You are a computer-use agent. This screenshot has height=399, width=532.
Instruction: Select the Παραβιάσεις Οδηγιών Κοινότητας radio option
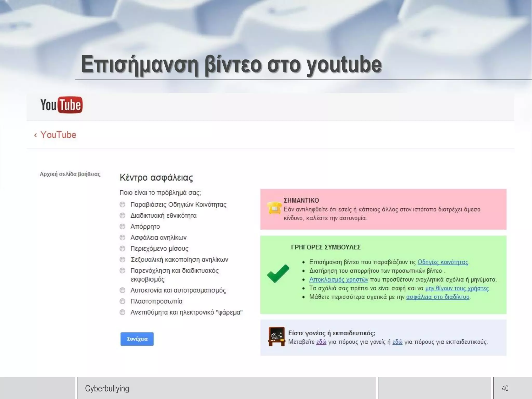(x=122, y=205)
